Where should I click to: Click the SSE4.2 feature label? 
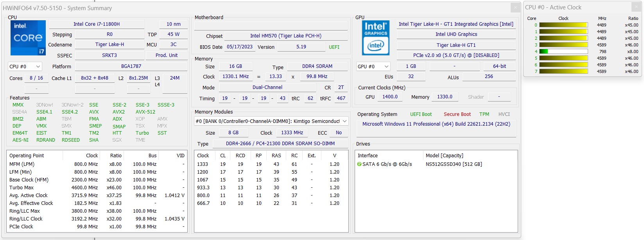pyautogui.click(x=70, y=112)
